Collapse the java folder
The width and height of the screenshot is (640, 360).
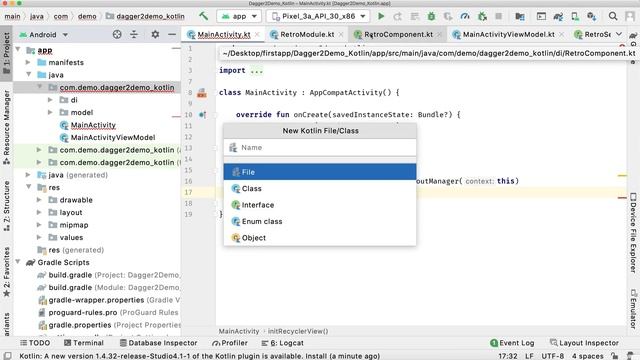point(29,75)
